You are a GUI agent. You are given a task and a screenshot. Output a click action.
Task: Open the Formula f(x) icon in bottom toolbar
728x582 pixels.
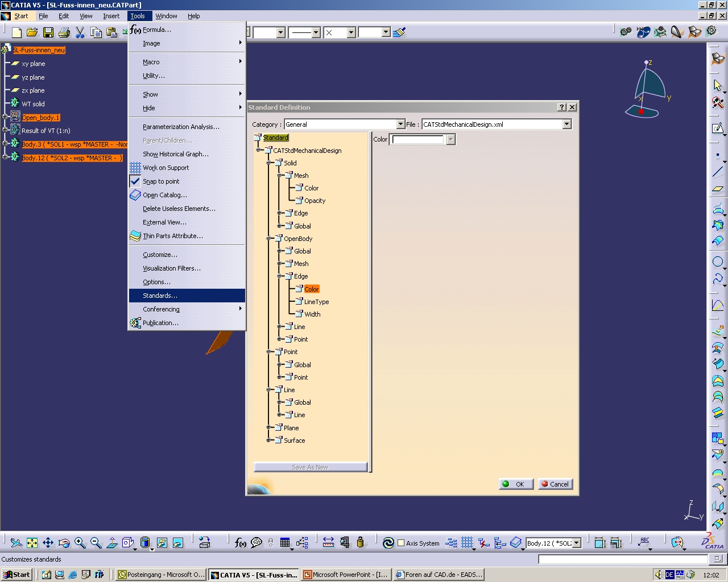point(241,543)
